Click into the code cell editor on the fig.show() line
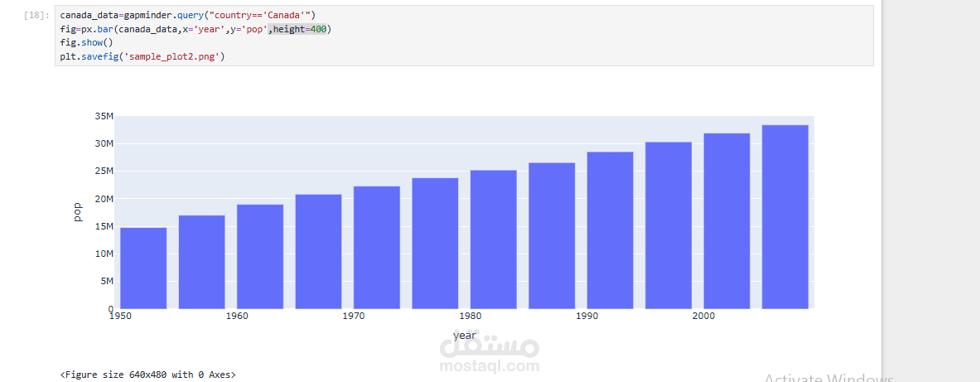 point(86,43)
